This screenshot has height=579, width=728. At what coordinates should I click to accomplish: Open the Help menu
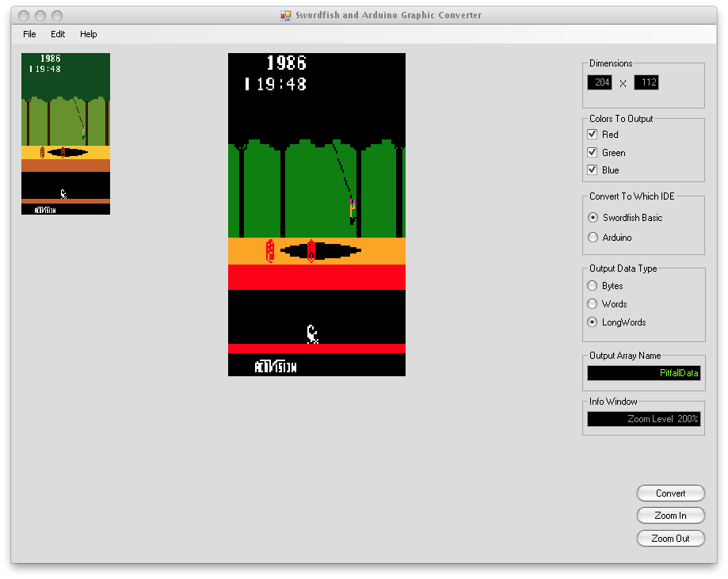click(x=88, y=34)
